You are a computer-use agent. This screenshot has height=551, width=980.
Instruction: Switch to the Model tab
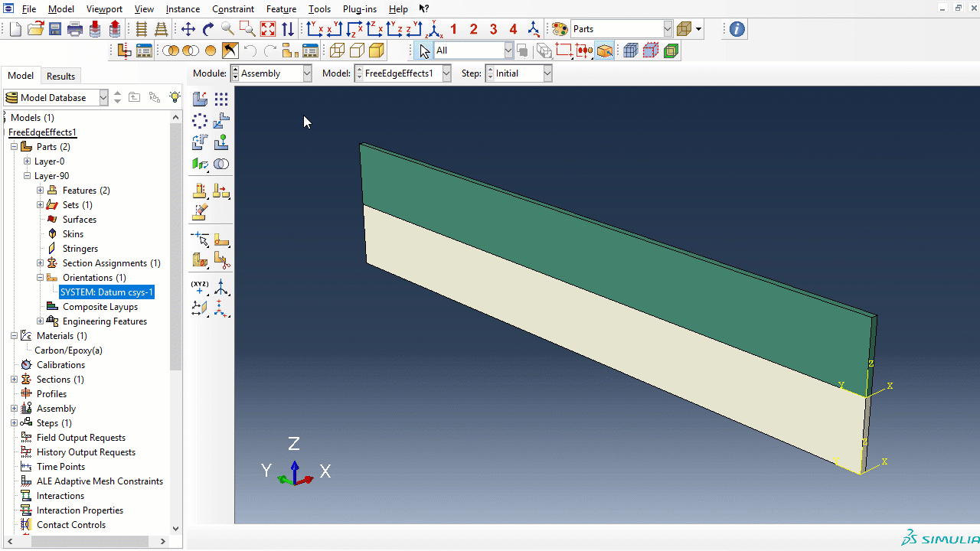[21, 76]
